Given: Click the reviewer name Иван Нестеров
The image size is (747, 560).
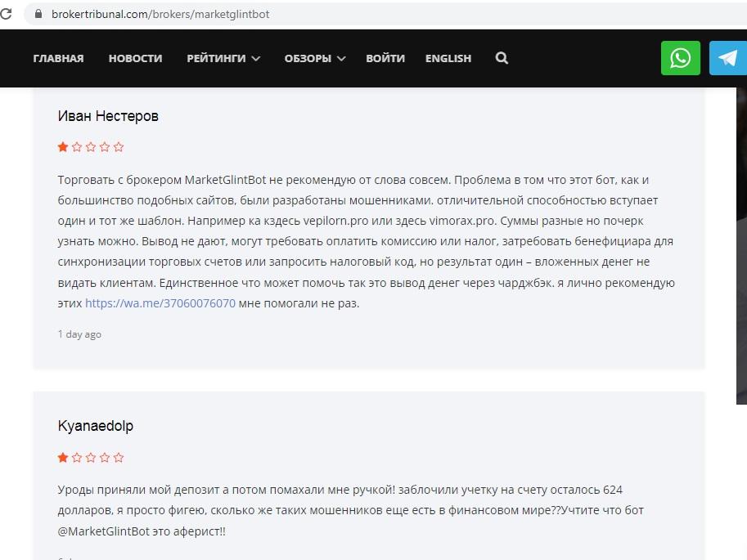Looking at the screenshot, I should coord(108,116).
